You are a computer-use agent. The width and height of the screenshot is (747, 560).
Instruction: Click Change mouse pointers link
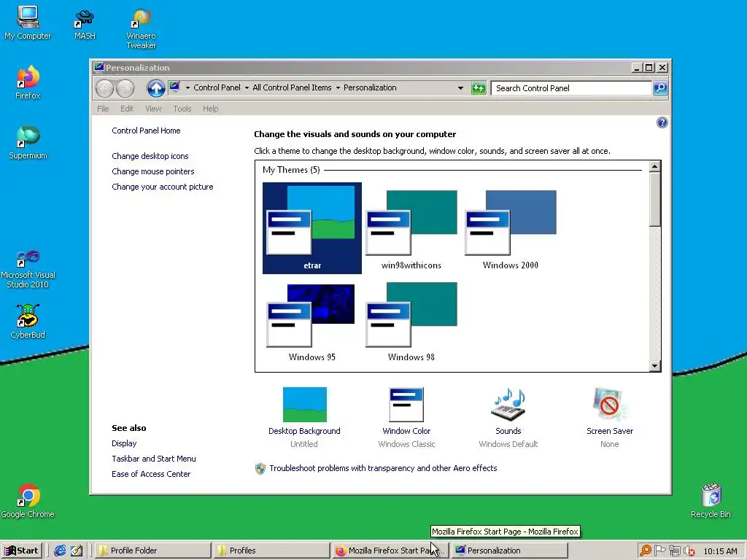(x=153, y=171)
